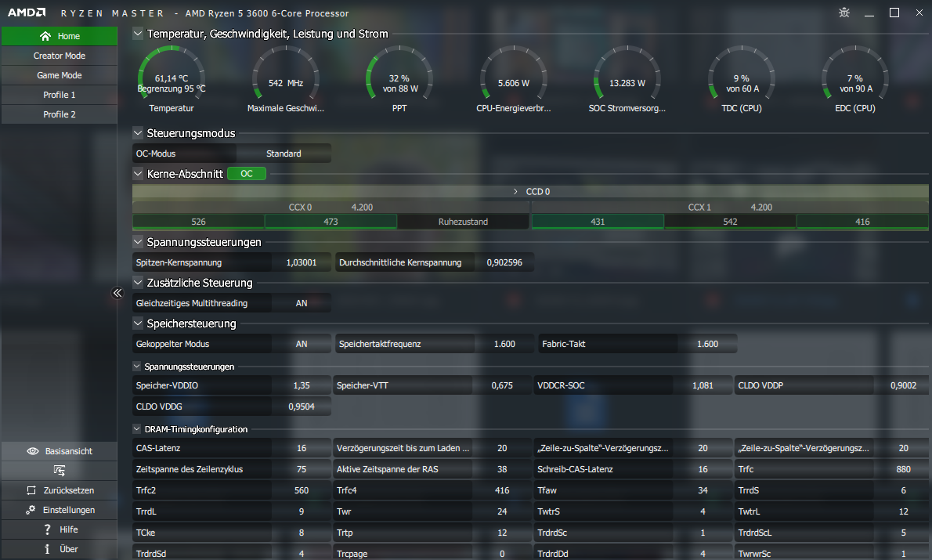The height and width of the screenshot is (560, 932).
Task: Select Profile 2
Action: (x=60, y=114)
